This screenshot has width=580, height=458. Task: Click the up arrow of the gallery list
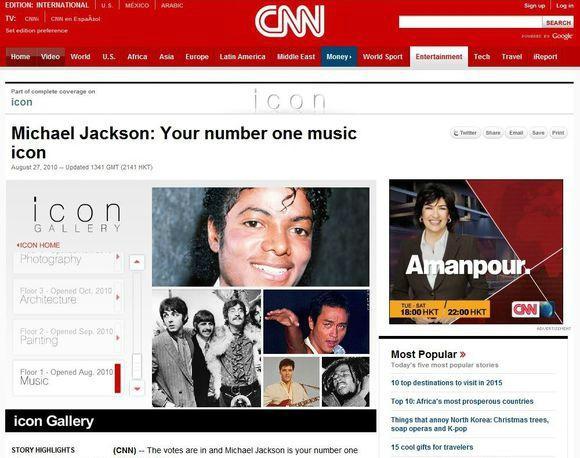(137, 262)
